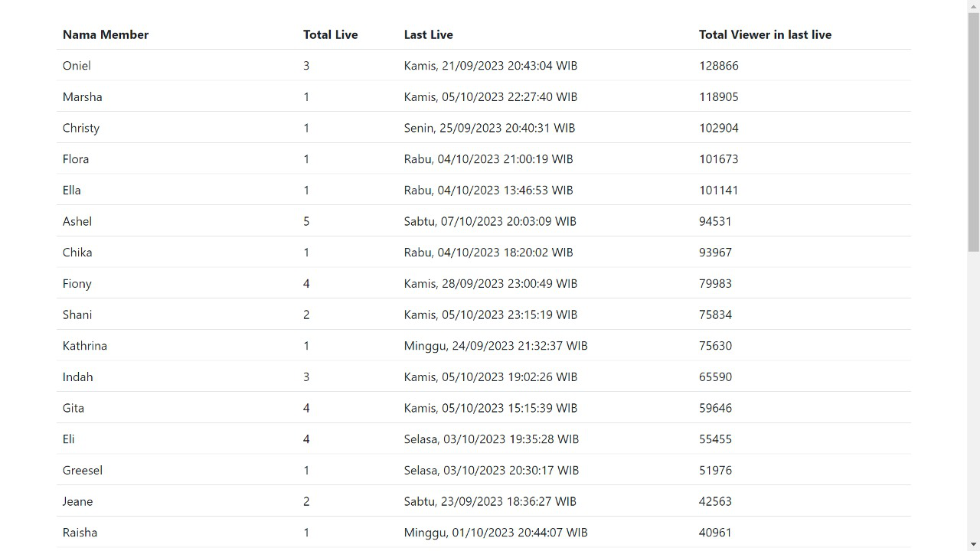This screenshot has height=551, width=980.
Task: Click Christy's name cell
Action: [x=80, y=128]
